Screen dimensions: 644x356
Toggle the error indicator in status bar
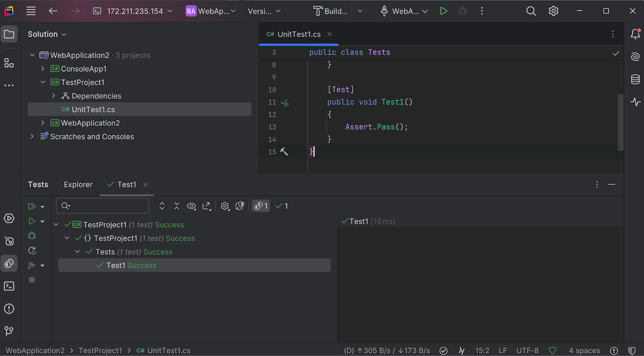pos(614,351)
